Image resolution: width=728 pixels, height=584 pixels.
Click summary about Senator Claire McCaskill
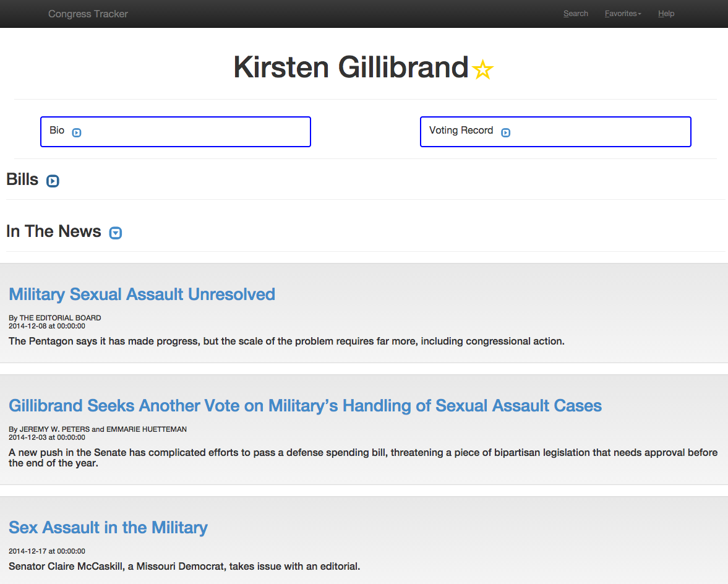184,566
